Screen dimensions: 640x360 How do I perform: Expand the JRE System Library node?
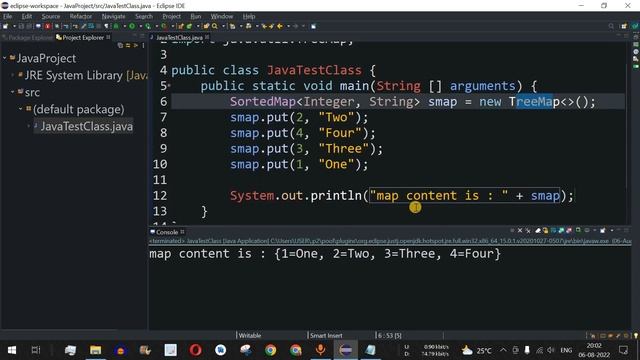[x=13, y=75]
